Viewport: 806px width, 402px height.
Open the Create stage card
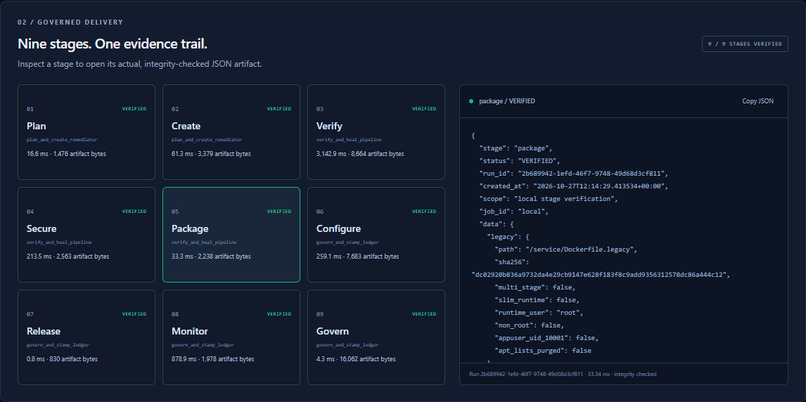tap(231, 132)
